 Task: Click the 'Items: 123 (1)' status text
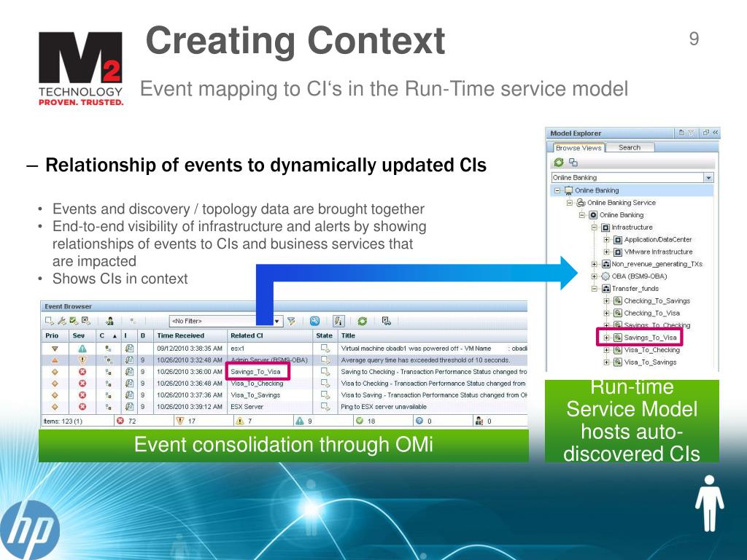pyautogui.click(x=63, y=421)
